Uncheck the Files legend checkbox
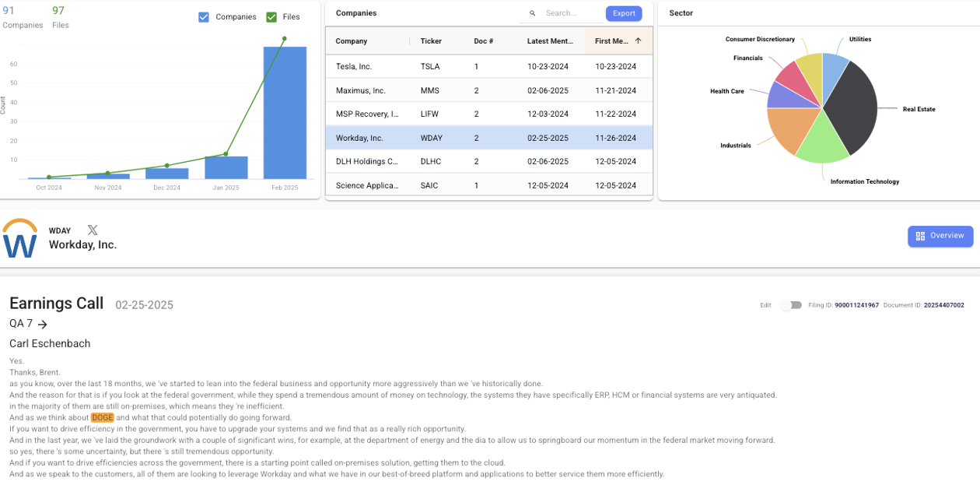Screen dimensions: 980x492 [271, 17]
